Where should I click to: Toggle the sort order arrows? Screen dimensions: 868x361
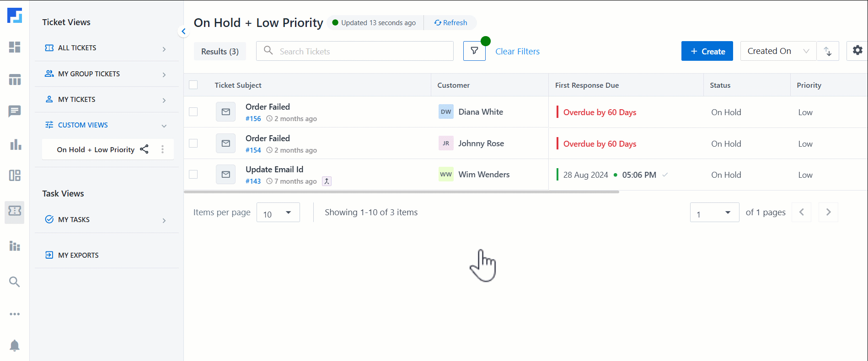click(828, 51)
